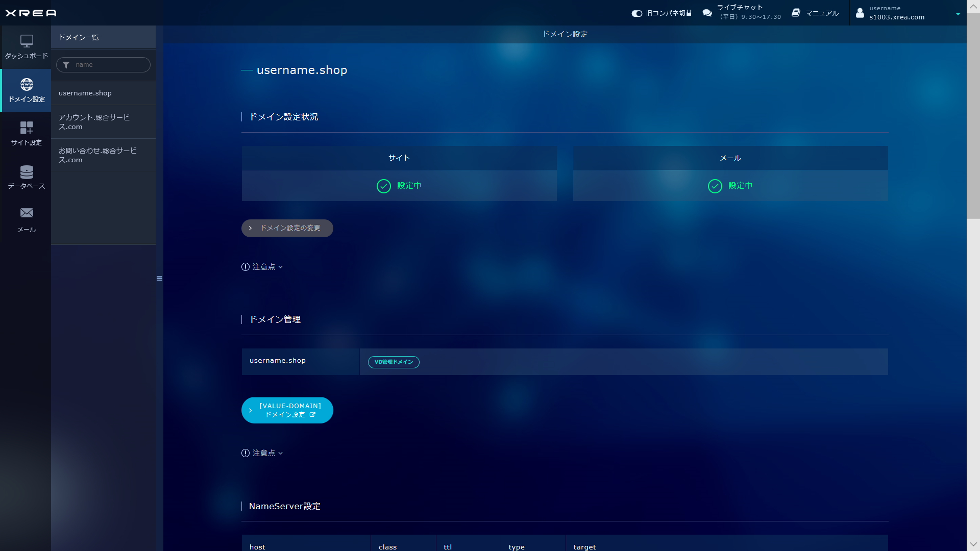Click the ドメイン設定の変更 button
This screenshot has width=980, height=551.
(287, 228)
